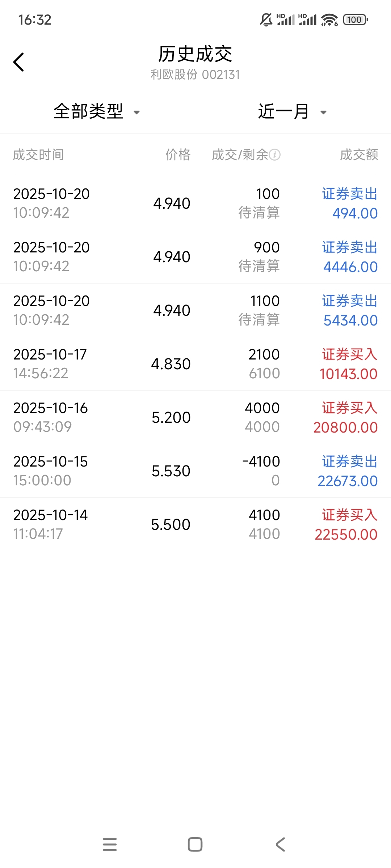Open the 22550.00 证券买入 trade record
This screenshot has width=391, height=868.
click(x=195, y=524)
